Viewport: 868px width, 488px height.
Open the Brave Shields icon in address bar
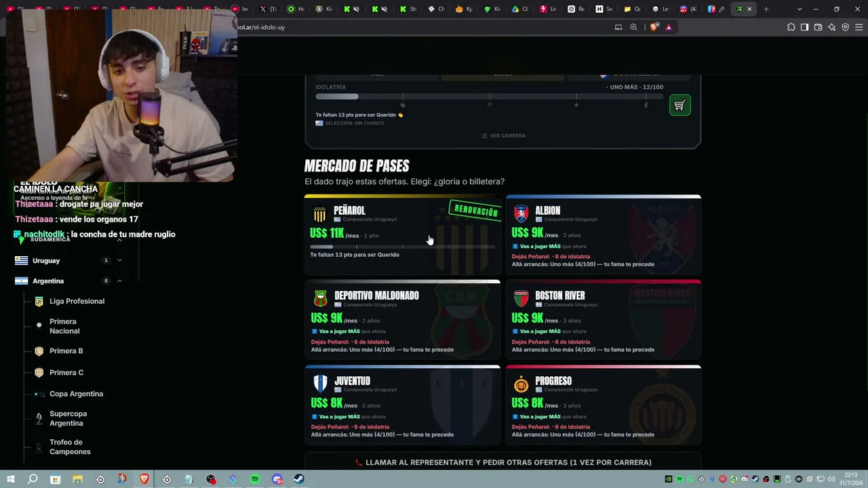(x=654, y=27)
